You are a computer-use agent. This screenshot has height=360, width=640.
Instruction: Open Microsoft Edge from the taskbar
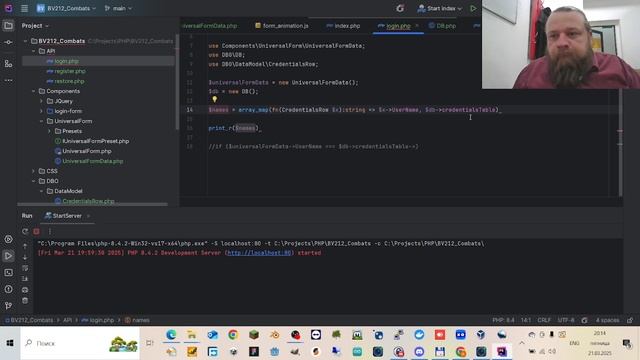pos(171,335)
